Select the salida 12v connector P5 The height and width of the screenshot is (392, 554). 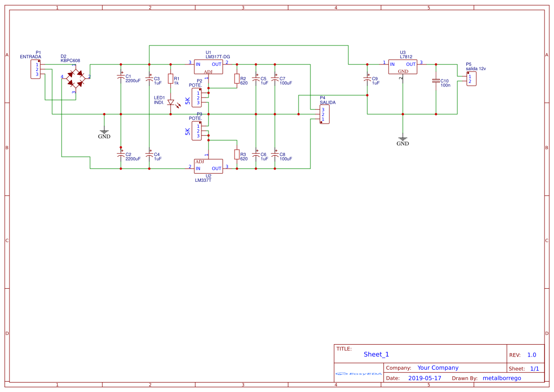click(x=471, y=80)
